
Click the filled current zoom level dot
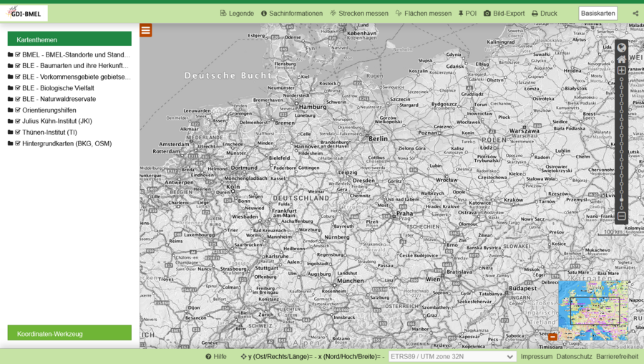pos(621,200)
